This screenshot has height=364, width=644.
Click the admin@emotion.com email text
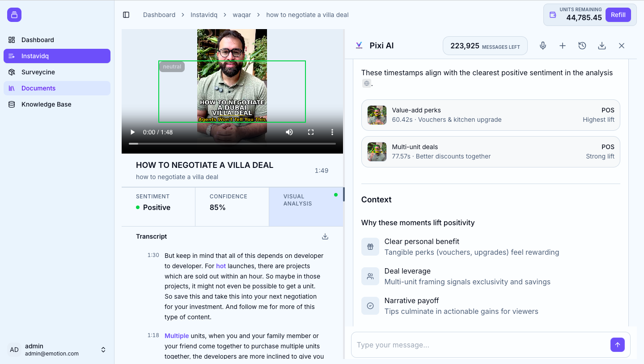click(52, 354)
